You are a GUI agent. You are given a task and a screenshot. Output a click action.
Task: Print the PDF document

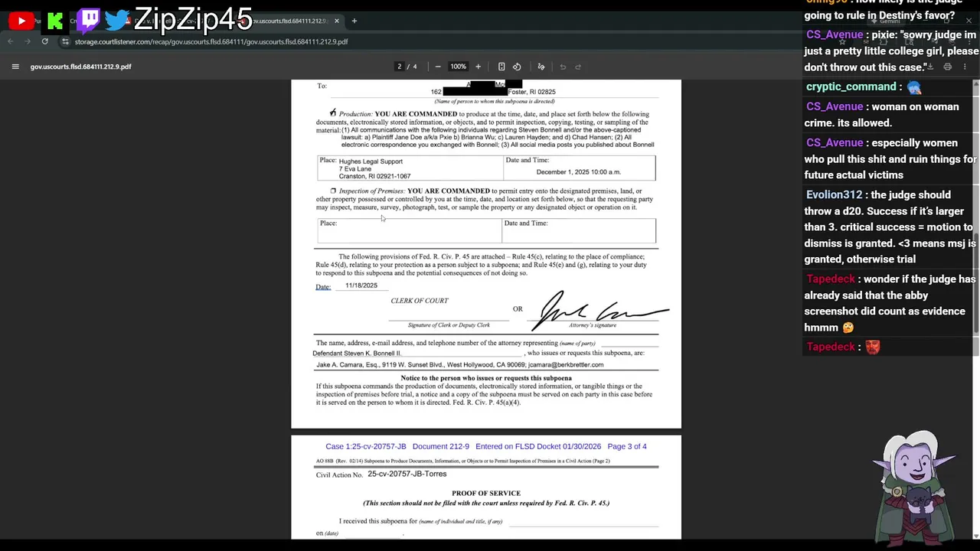pos(948,67)
